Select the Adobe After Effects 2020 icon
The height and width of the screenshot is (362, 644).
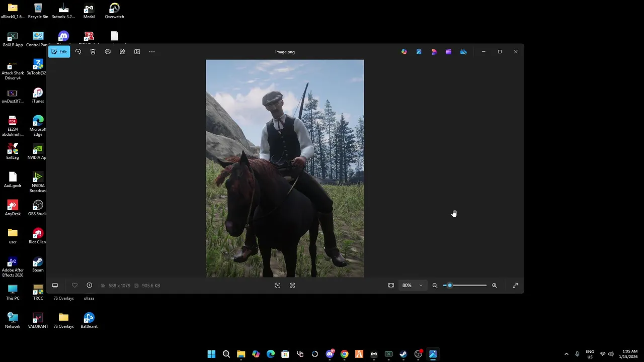coord(13,266)
